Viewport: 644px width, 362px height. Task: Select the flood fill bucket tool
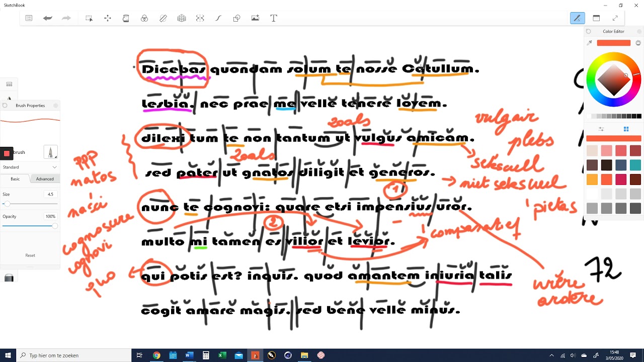pos(126,18)
